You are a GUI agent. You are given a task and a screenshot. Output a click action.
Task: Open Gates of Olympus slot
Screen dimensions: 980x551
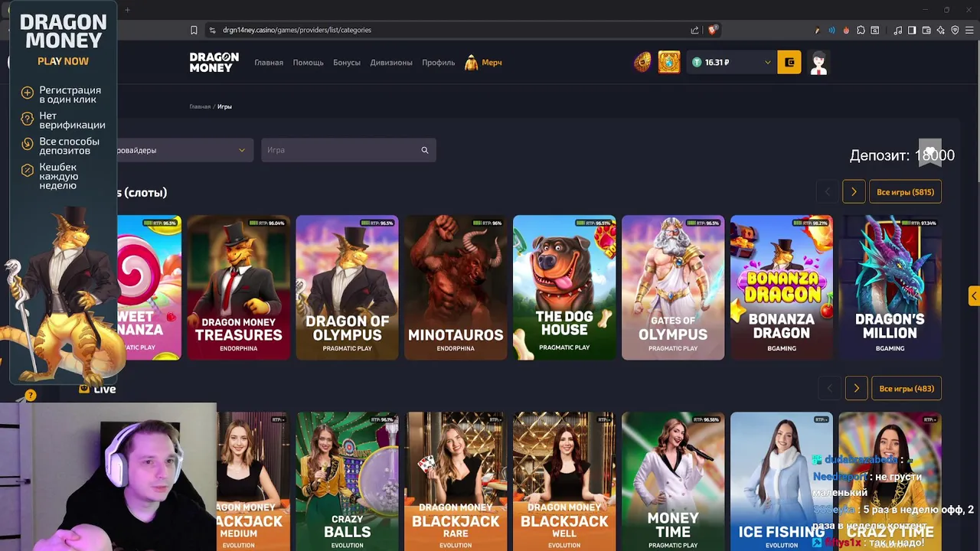pyautogui.click(x=673, y=288)
